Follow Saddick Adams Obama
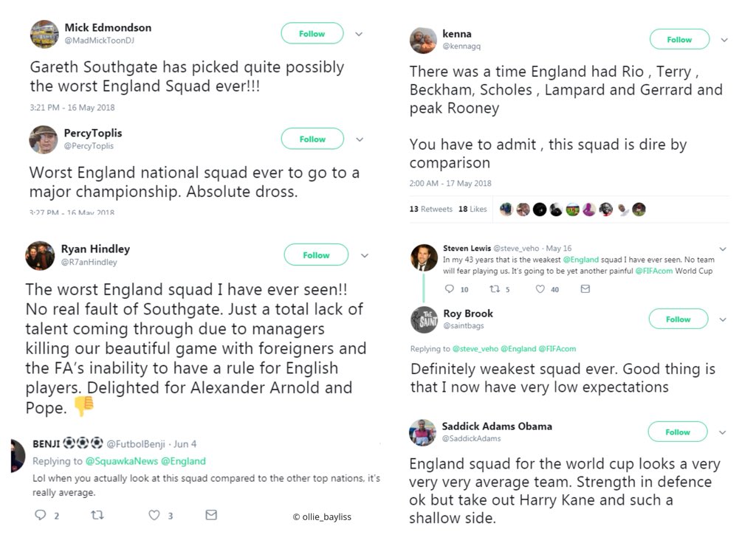Image resolution: width=756 pixels, height=543 pixels. point(678,432)
